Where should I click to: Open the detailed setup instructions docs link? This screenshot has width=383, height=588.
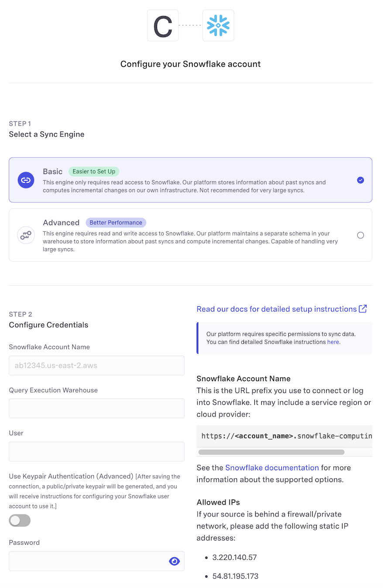277,309
